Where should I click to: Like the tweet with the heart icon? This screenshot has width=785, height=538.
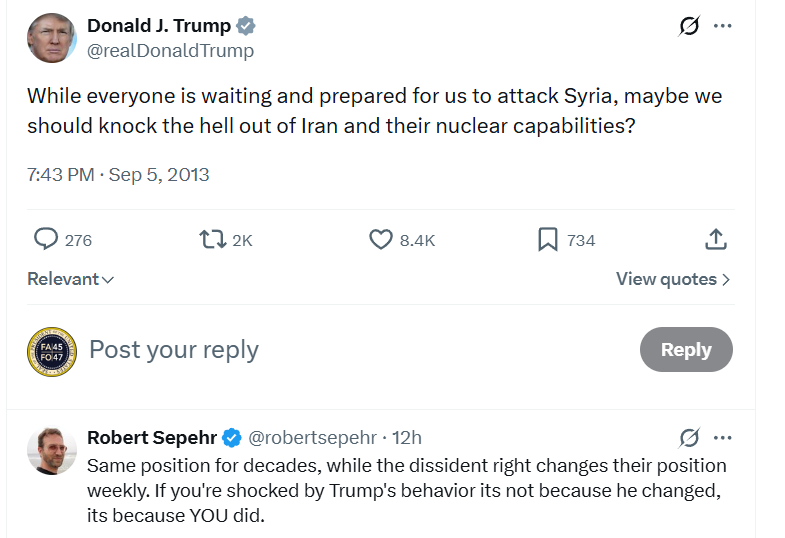coord(381,239)
